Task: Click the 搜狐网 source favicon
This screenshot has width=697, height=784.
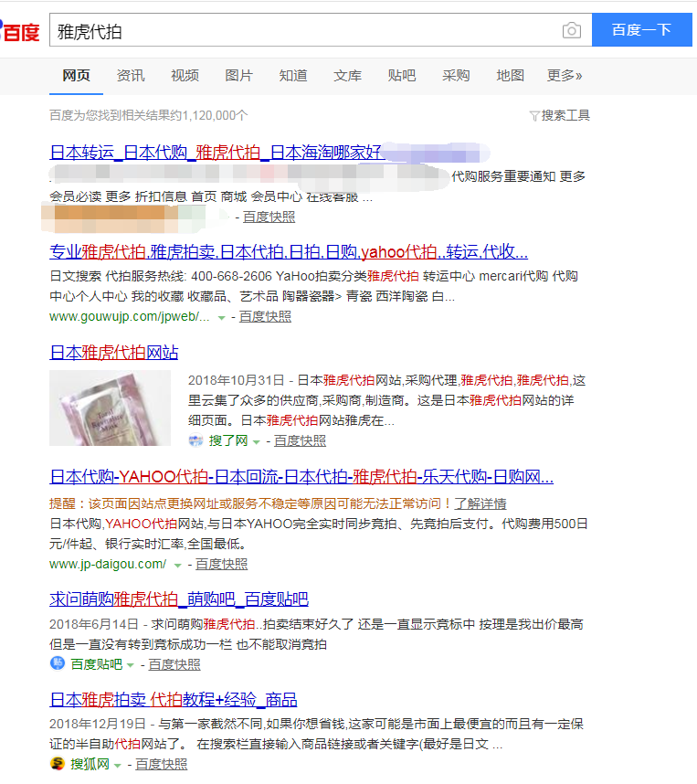Action: [x=58, y=764]
